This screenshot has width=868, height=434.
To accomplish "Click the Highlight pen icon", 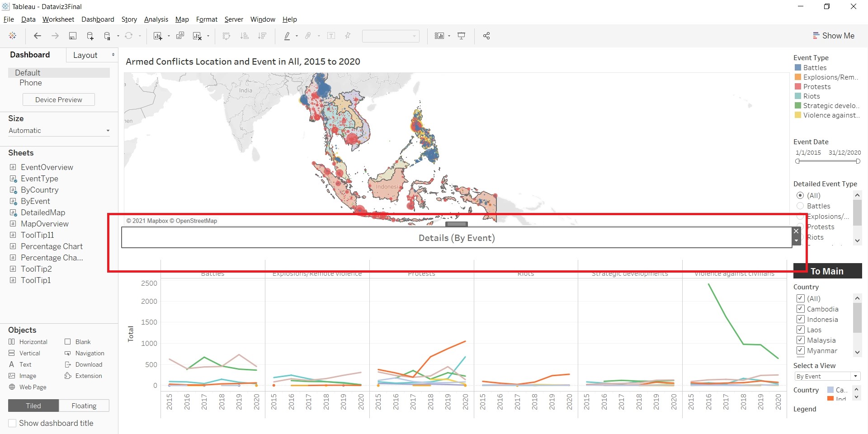I will [287, 36].
